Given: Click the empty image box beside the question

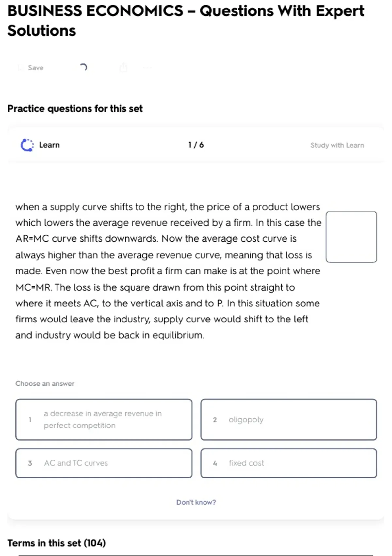Looking at the screenshot, I should [x=351, y=237].
